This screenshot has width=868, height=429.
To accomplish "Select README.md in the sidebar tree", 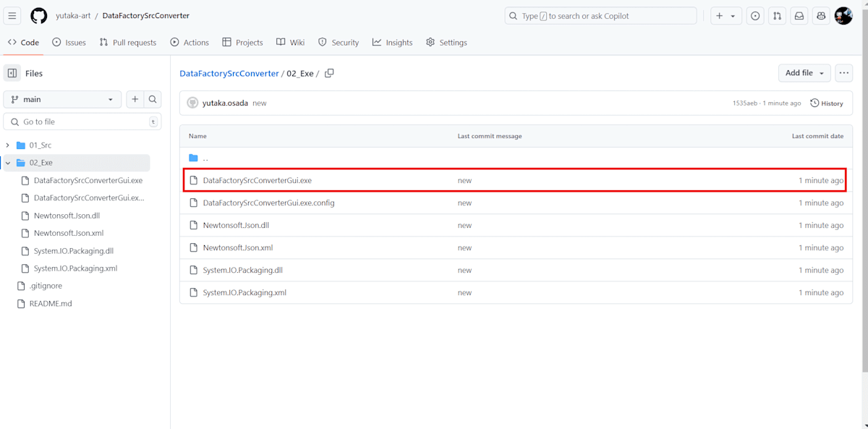I will click(x=51, y=303).
